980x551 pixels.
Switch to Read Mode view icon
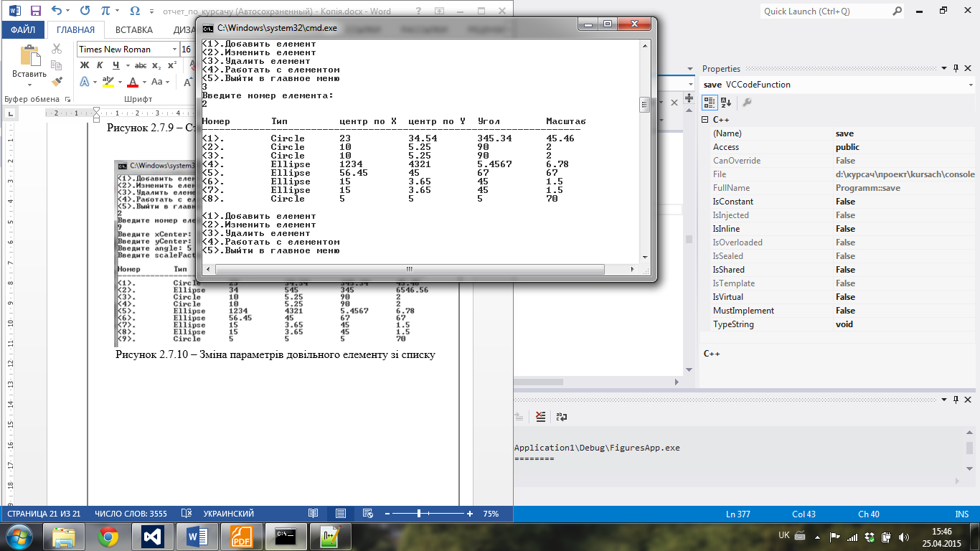(313, 514)
